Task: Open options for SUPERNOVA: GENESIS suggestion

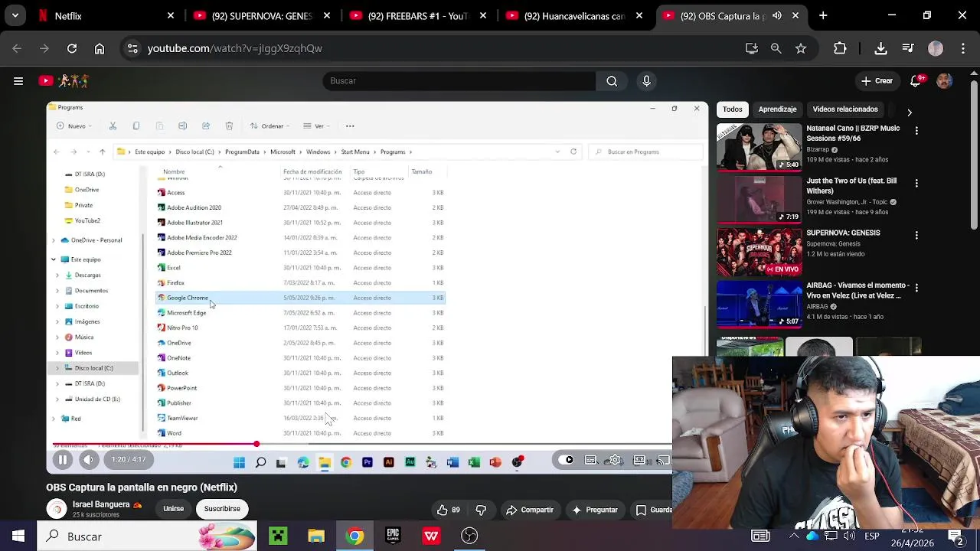Action: tap(916, 236)
